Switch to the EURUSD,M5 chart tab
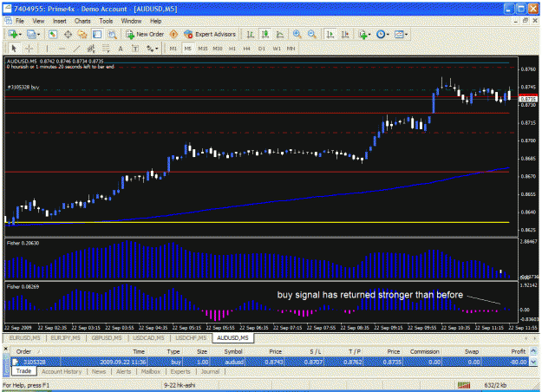The width and height of the screenshot is (542, 392). (x=24, y=337)
